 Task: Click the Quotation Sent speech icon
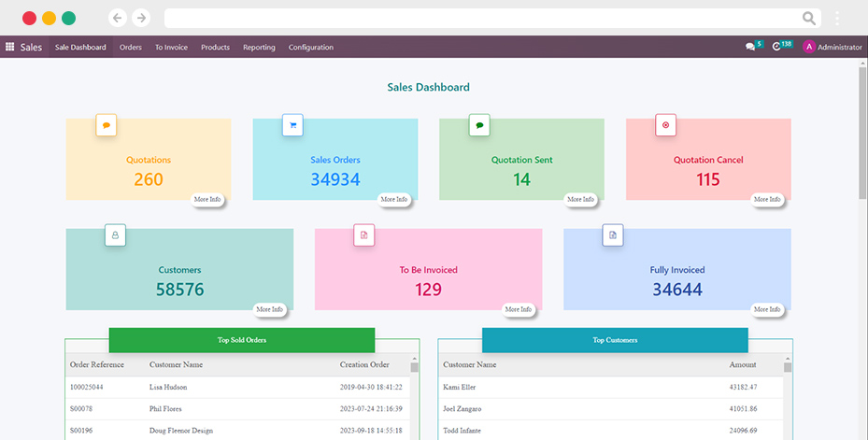pos(479,125)
